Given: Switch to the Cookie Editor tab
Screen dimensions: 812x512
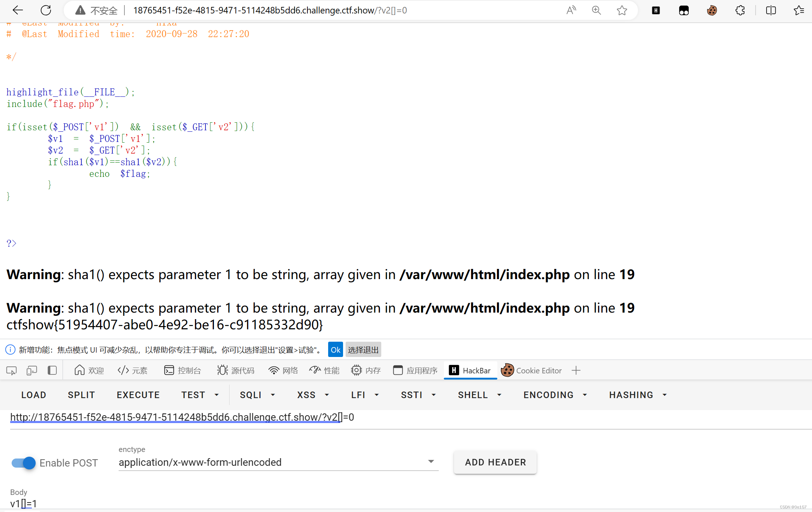Looking at the screenshot, I should coord(532,370).
